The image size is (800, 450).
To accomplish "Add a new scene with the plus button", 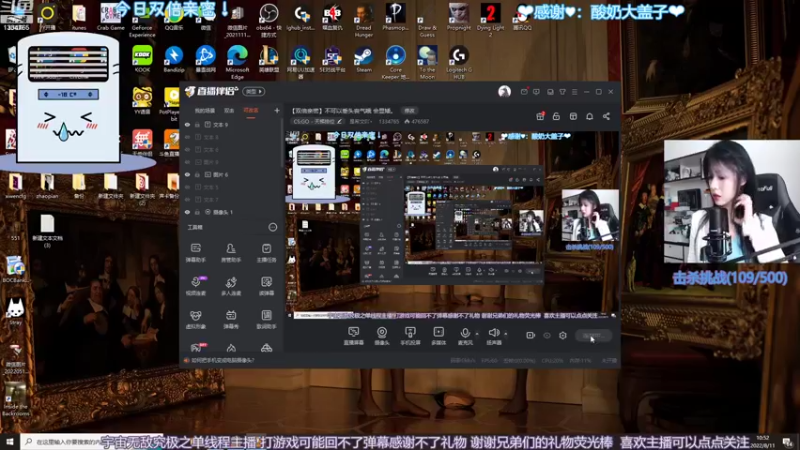I will coord(277,110).
